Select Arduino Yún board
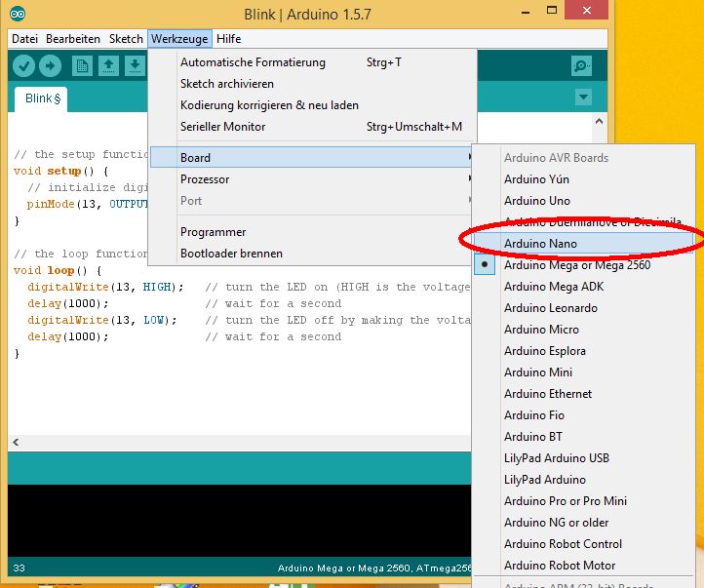 pos(584,179)
